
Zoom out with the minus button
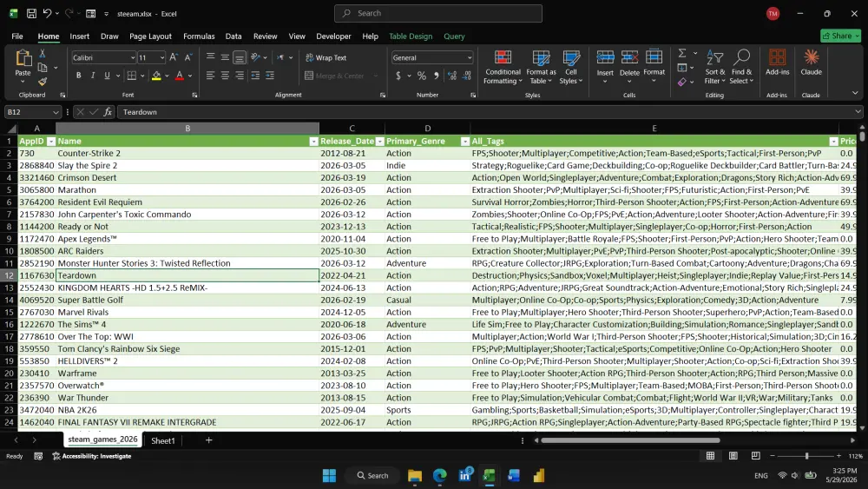coord(773,456)
